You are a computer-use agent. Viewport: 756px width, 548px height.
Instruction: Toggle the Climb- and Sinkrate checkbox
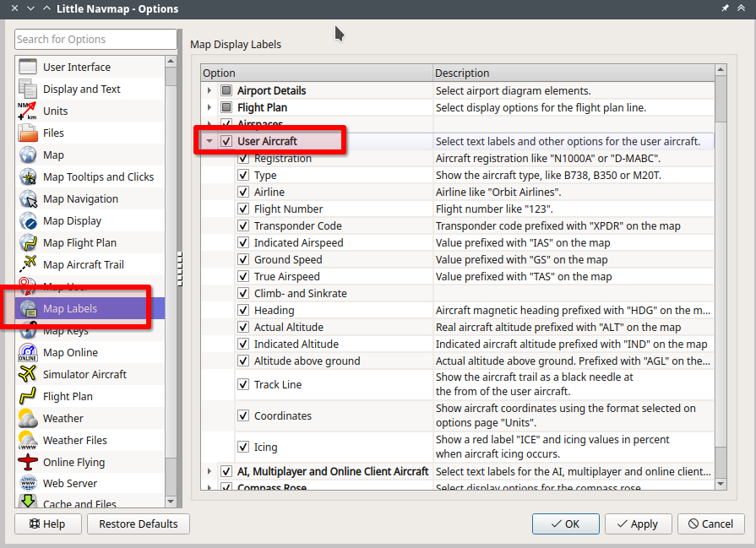243,293
